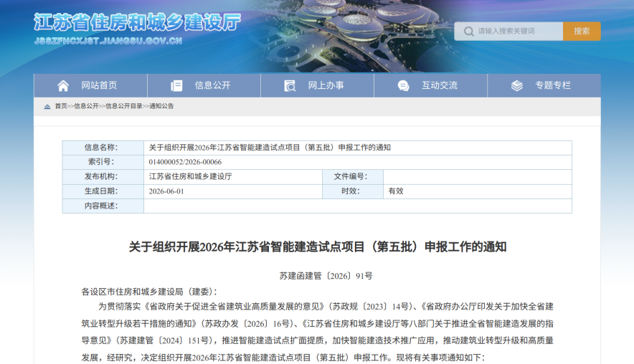The image size is (634, 364).
Task: Click the 文件编号 label cell
Action: point(353,176)
